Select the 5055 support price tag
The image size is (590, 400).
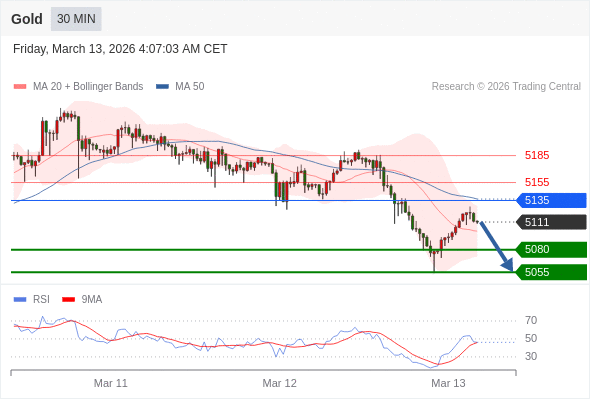tap(551, 272)
